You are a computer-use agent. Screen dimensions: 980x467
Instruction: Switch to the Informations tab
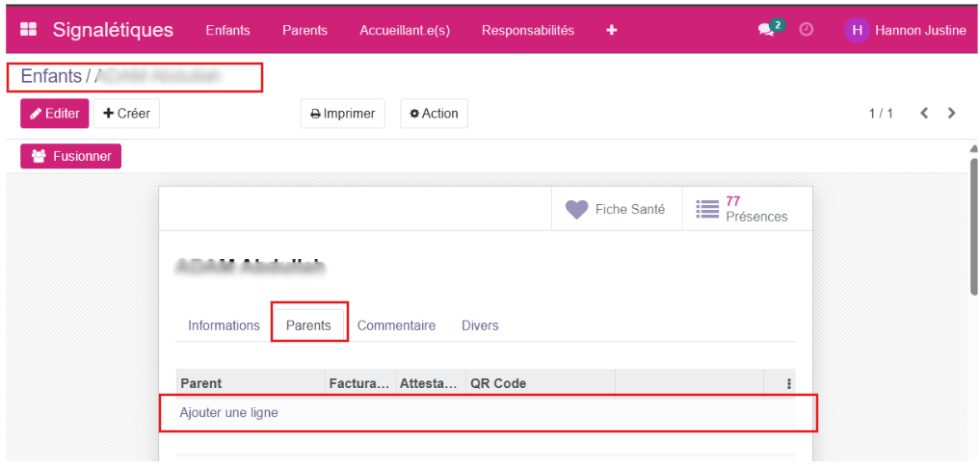tap(224, 325)
